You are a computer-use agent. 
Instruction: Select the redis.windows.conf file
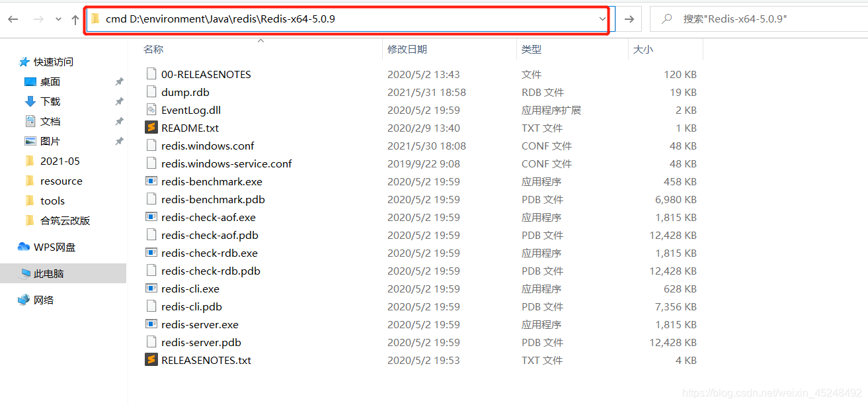pyautogui.click(x=208, y=146)
